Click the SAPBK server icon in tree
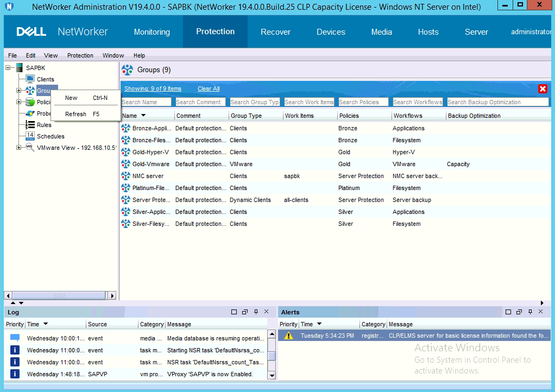The width and height of the screenshot is (555, 392). [x=19, y=68]
